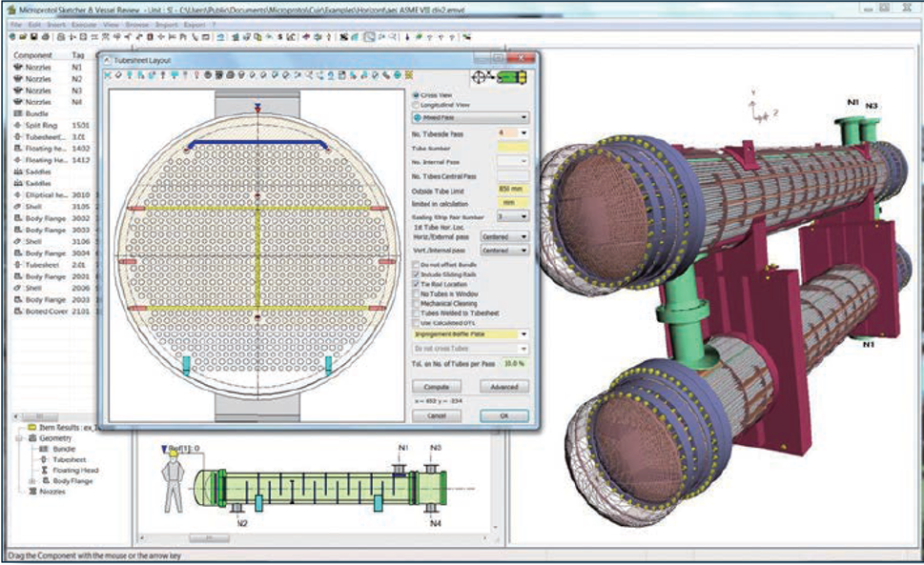Click the Advanced button
This screenshot has width=924, height=565.
503,387
